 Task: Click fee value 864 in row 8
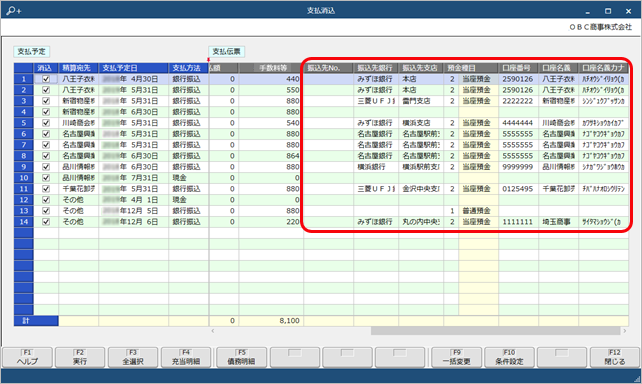point(271,156)
